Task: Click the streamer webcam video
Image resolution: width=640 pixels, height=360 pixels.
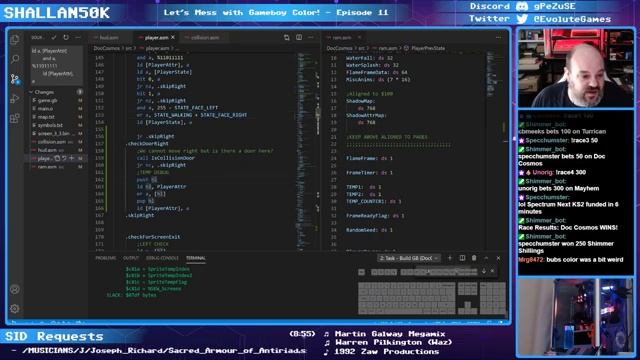Action: [576, 68]
